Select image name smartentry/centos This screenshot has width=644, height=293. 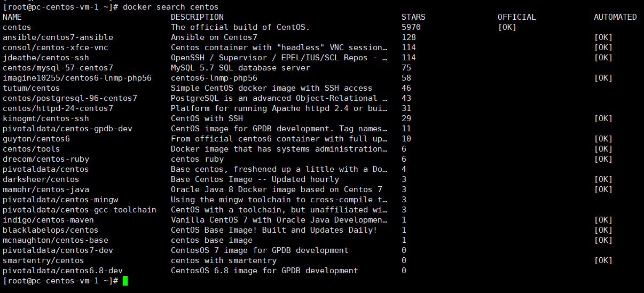(43, 260)
